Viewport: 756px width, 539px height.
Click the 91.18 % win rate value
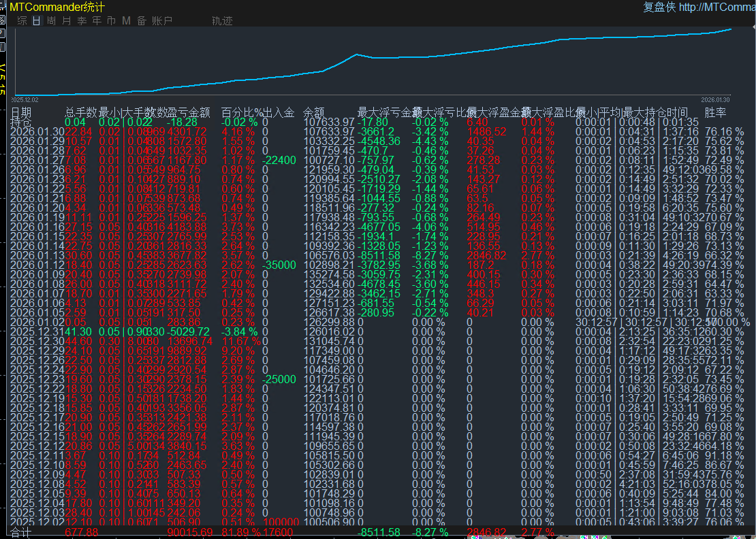pos(724,455)
